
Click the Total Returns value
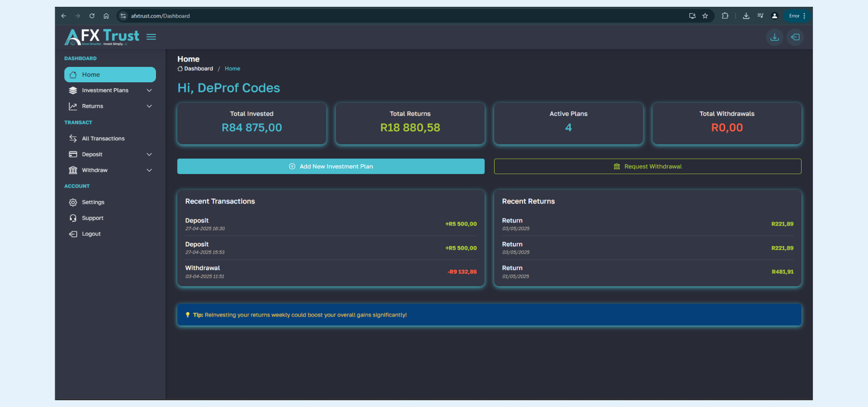click(x=410, y=128)
